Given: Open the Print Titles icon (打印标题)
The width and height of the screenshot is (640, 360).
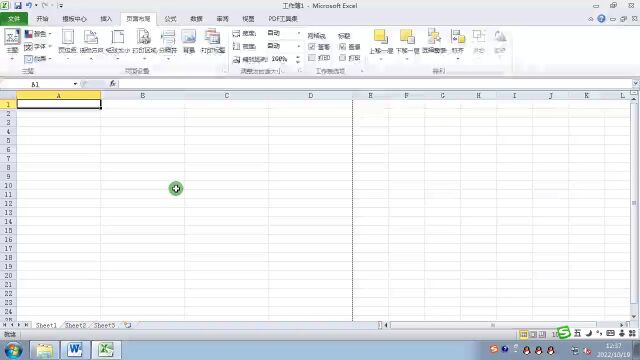Looking at the screenshot, I should point(213,42).
